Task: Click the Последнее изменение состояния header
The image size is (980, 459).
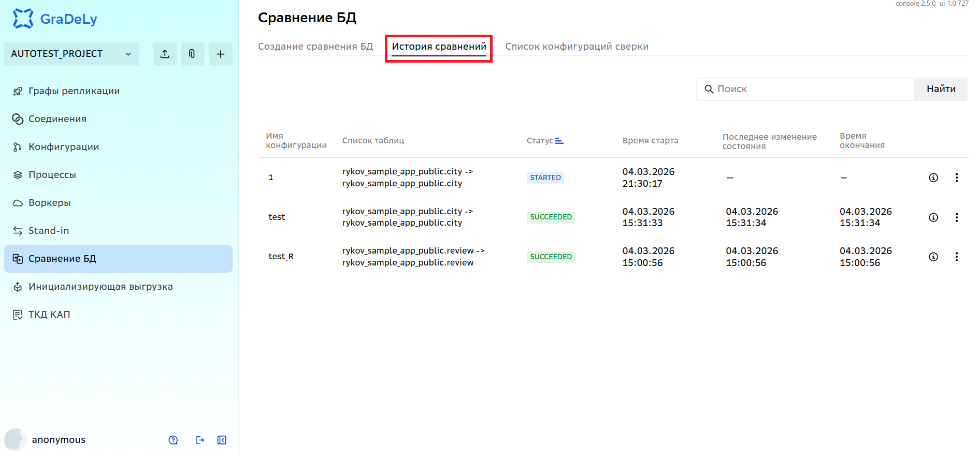Action: pyautogui.click(x=770, y=141)
